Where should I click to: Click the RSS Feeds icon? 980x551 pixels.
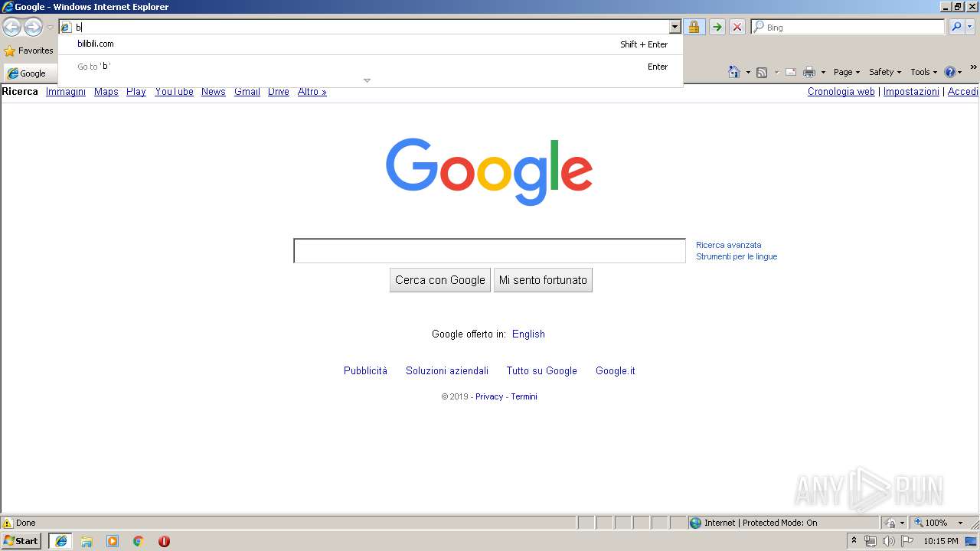point(762,72)
